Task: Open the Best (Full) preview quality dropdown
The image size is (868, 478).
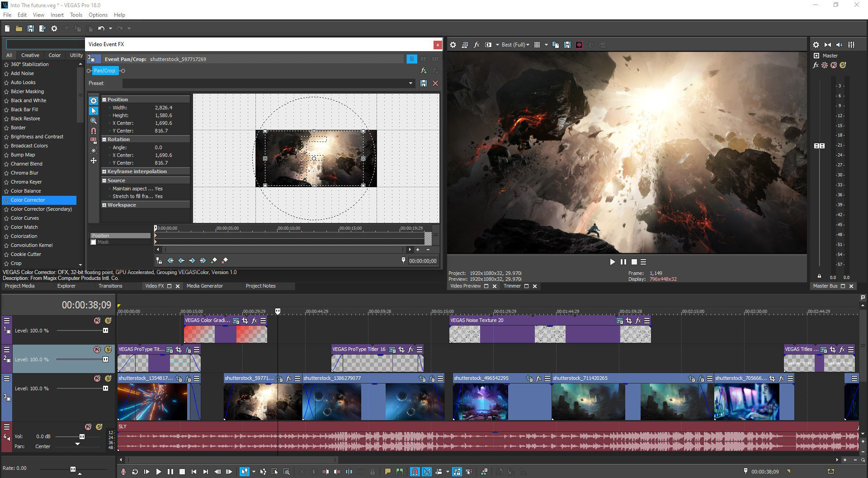Action: (515, 45)
